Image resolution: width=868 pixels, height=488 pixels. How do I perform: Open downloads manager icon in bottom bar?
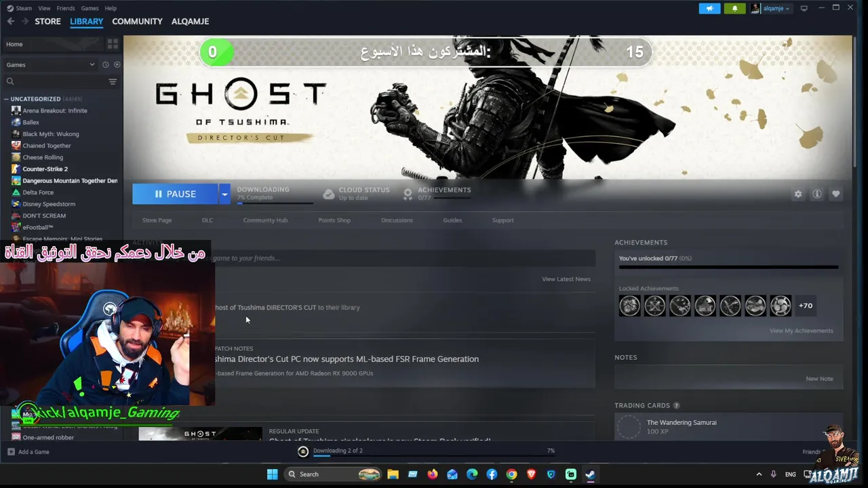303,451
